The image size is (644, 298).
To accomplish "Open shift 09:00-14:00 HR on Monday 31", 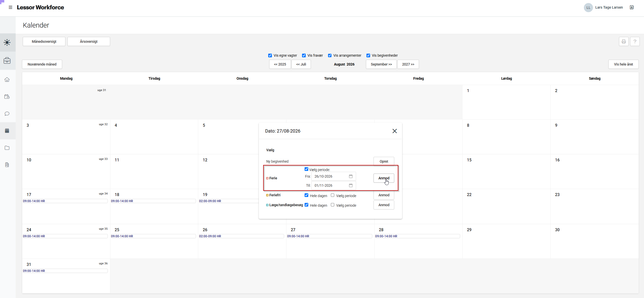I will coord(65,271).
